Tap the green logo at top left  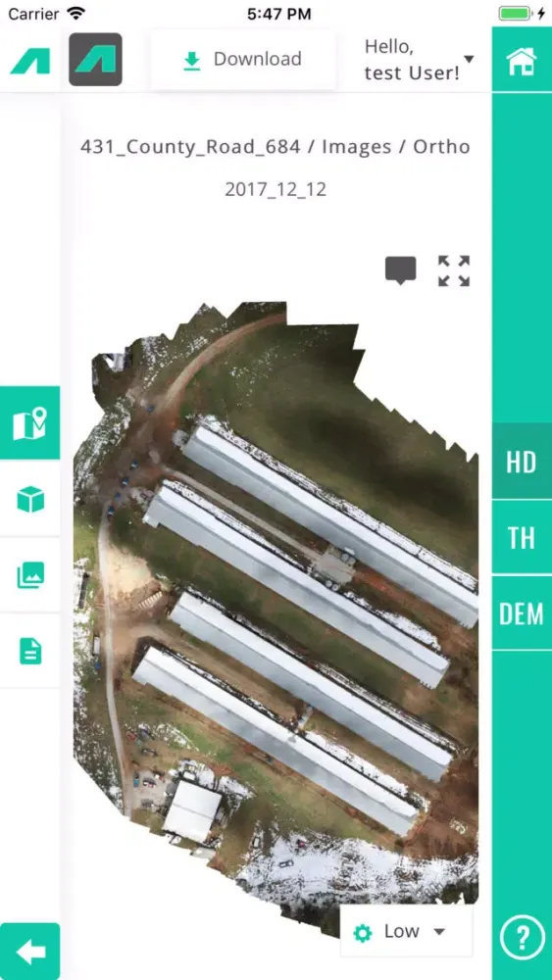pyautogui.click(x=30, y=61)
